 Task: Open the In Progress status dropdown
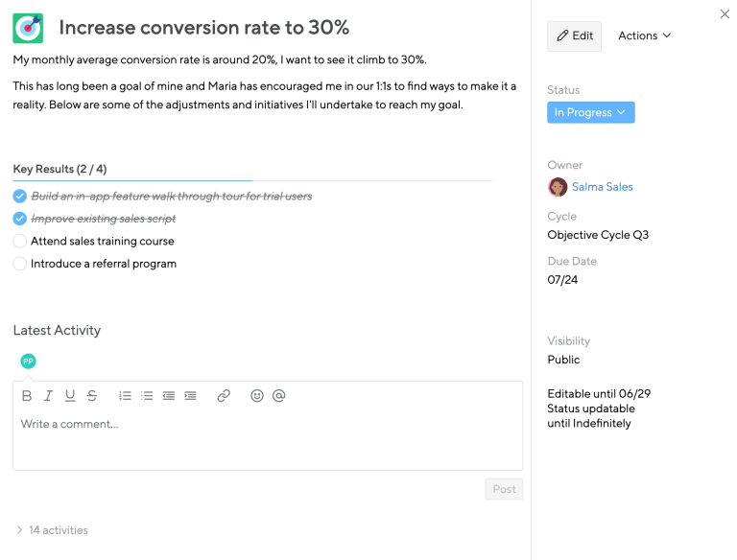[591, 112]
